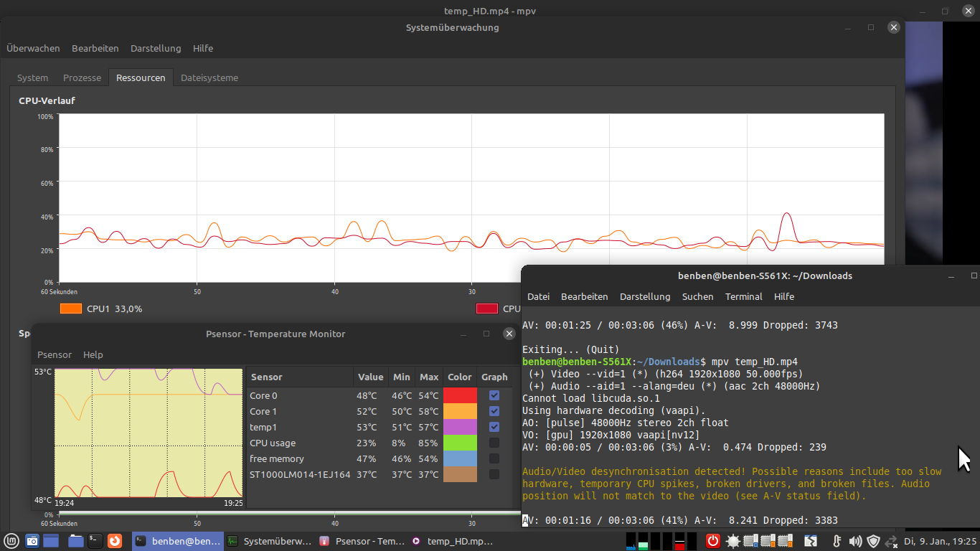Open the Überwachen menu in Systemüberwachung
980x551 pixels.
click(x=33, y=48)
